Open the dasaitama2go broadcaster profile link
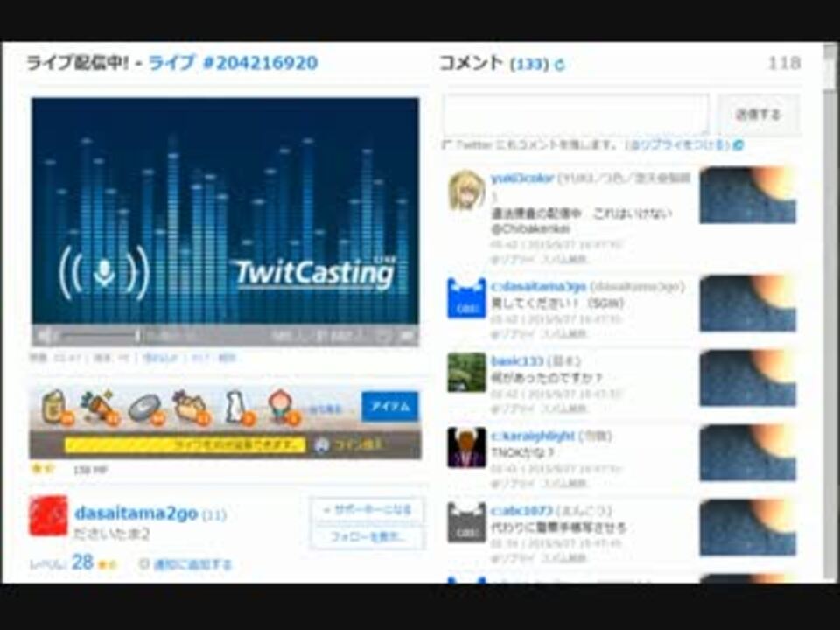 click(136, 514)
